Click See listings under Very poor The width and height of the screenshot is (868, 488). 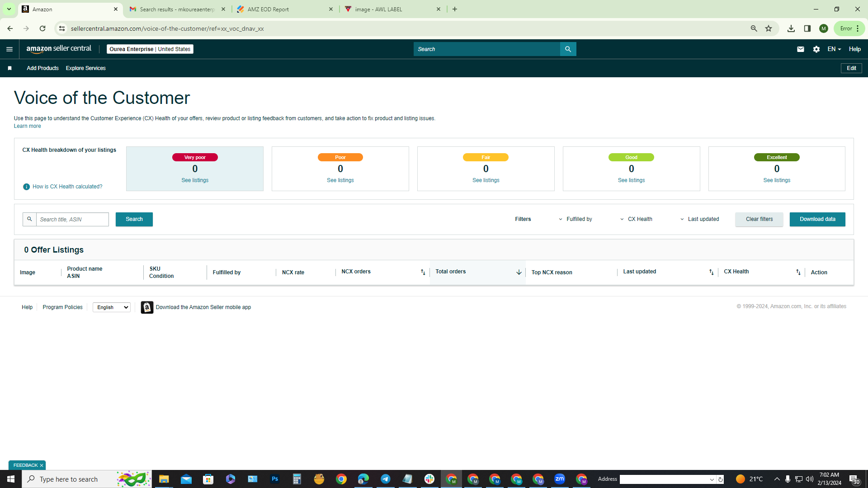click(x=195, y=180)
